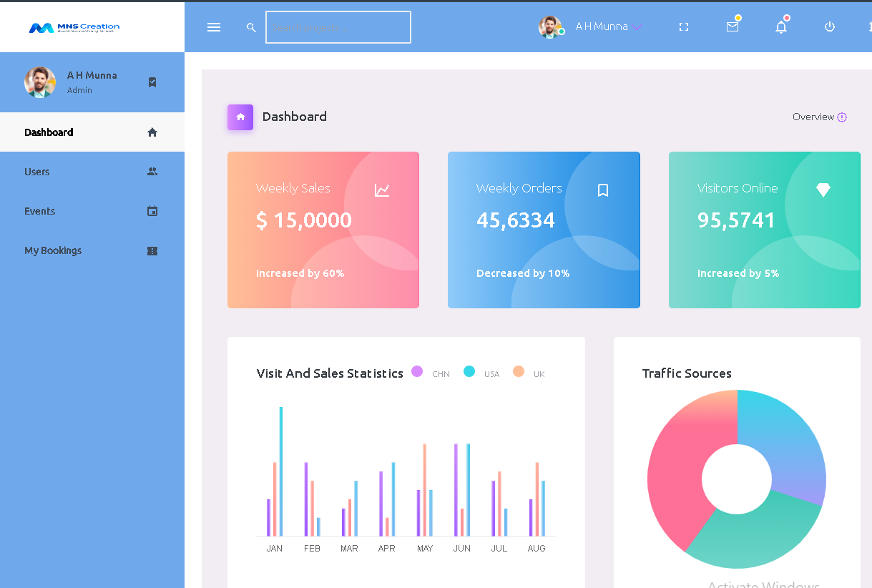
Task: Click the $ 15,0000 sales value
Action: tap(304, 220)
